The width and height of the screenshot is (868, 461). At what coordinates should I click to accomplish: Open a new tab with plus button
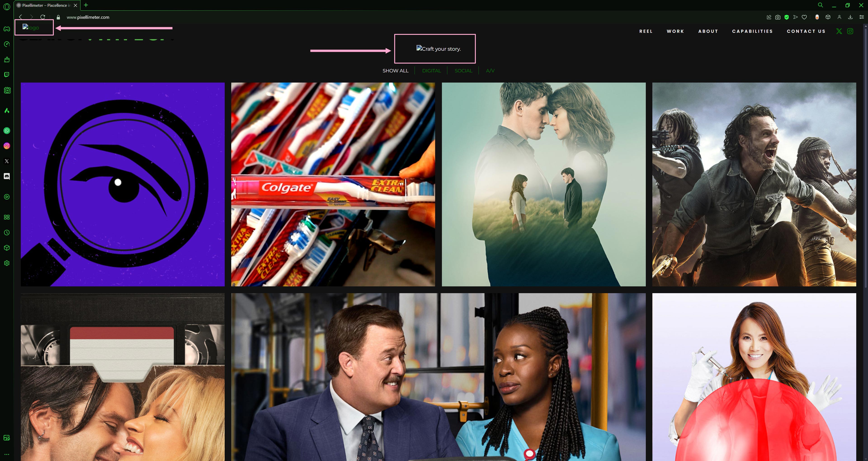86,5
